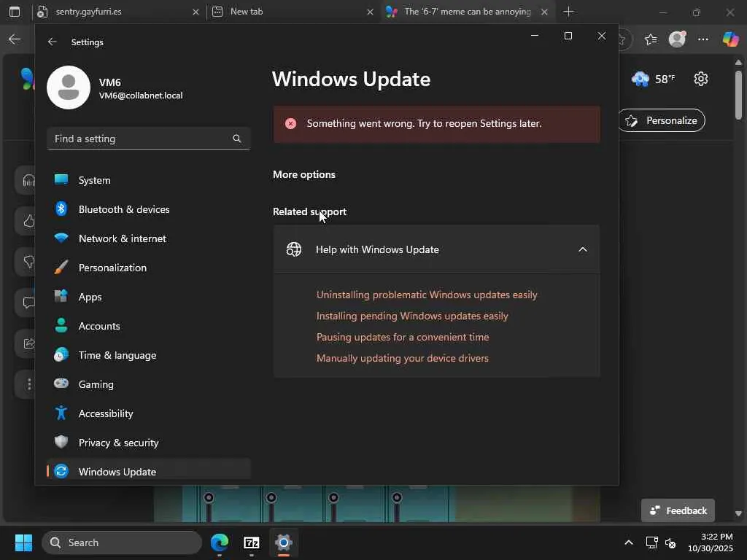Open page settings gear in Edge
Viewport: 747px width, 560px height.
coord(701,79)
